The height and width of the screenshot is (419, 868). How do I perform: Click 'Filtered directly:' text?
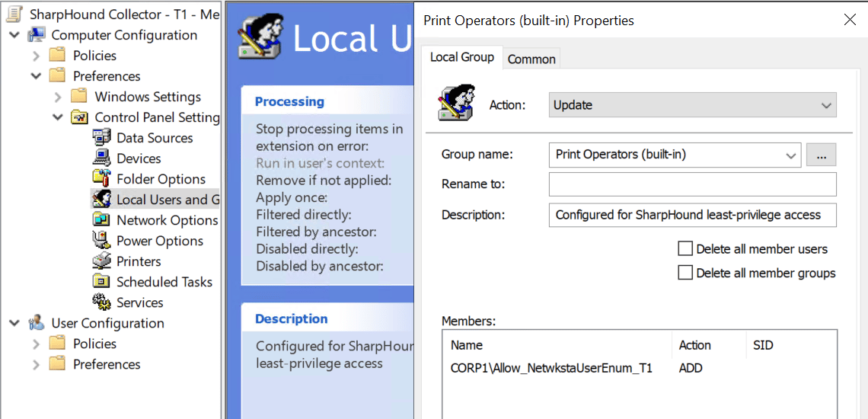pos(303,215)
